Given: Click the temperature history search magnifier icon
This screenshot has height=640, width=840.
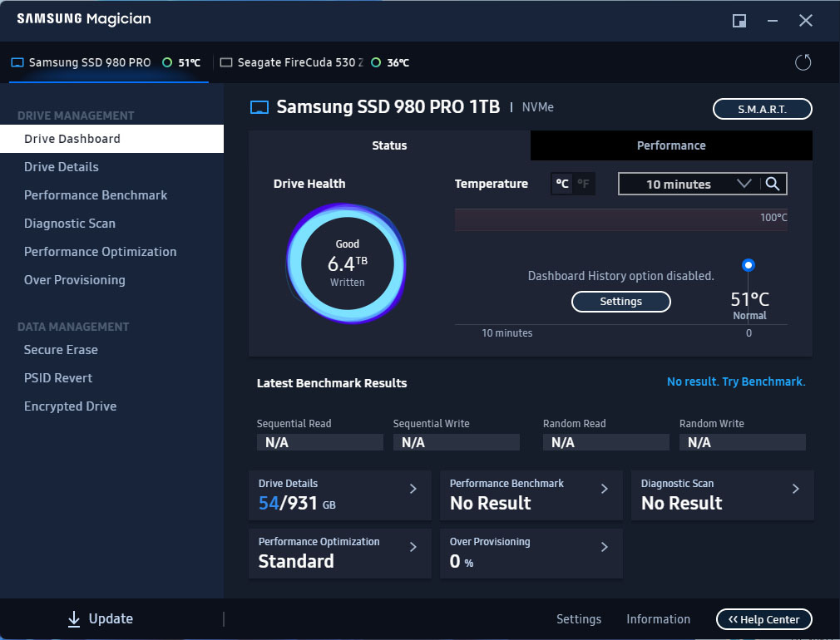Looking at the screenshot, I should 773,184.
